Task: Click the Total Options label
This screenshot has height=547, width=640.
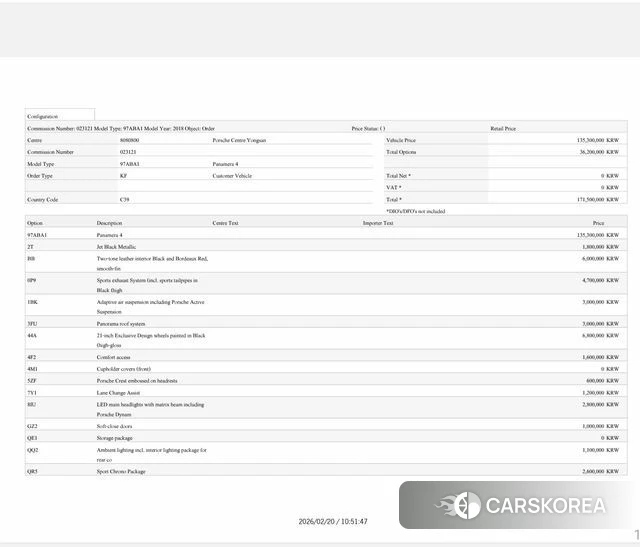Action: 401,152
